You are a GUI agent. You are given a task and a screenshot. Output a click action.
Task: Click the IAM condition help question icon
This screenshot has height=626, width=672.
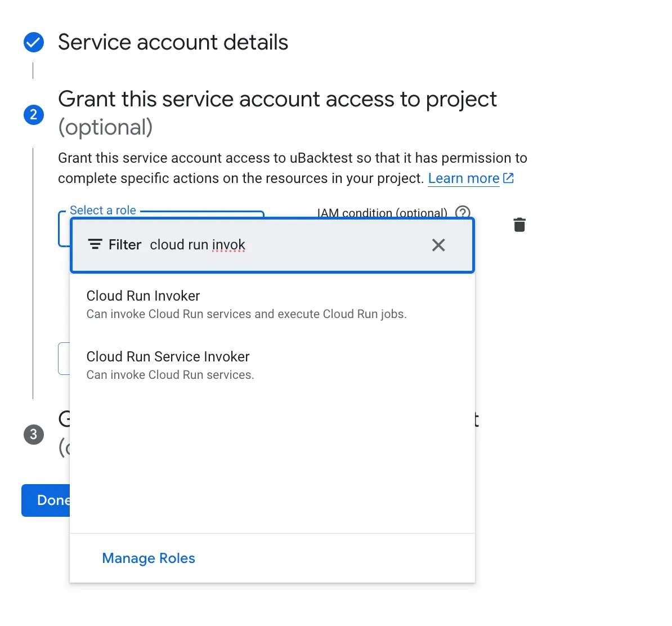click(463, 213)
